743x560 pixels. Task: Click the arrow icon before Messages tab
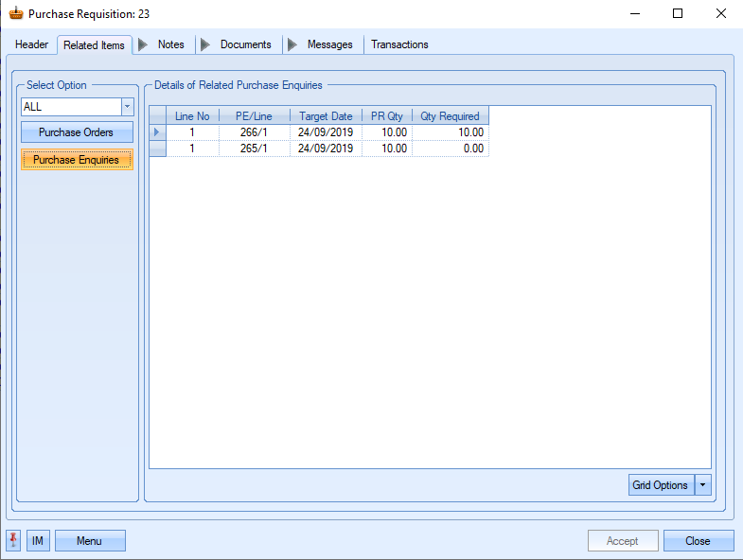point(292,44)
